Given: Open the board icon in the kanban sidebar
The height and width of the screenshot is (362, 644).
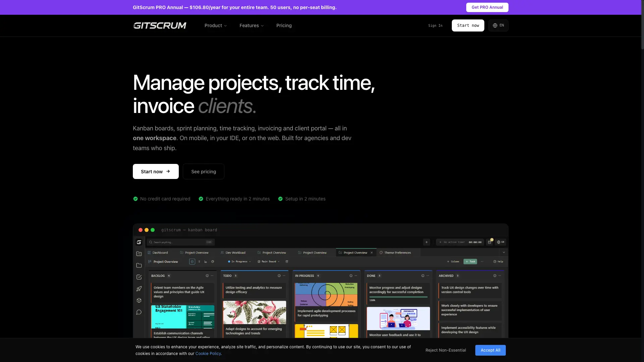Looking at the screenshot, I should click(139, 254).
